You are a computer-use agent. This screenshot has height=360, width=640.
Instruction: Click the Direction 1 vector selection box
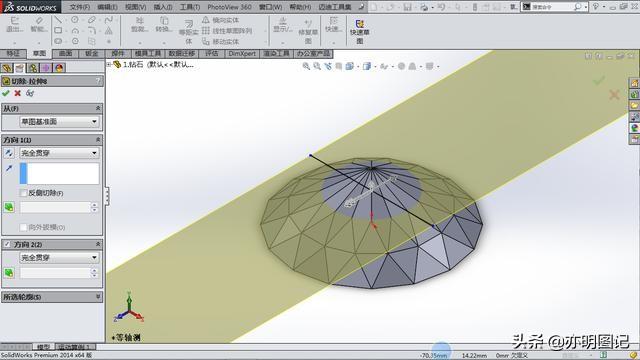pos(59,173)
